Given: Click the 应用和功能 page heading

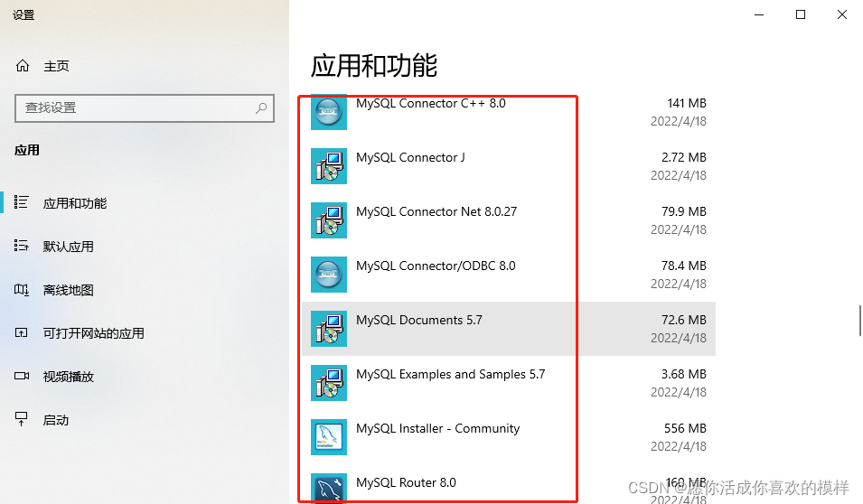Looking at the screenshot, I should pos(374,66).
